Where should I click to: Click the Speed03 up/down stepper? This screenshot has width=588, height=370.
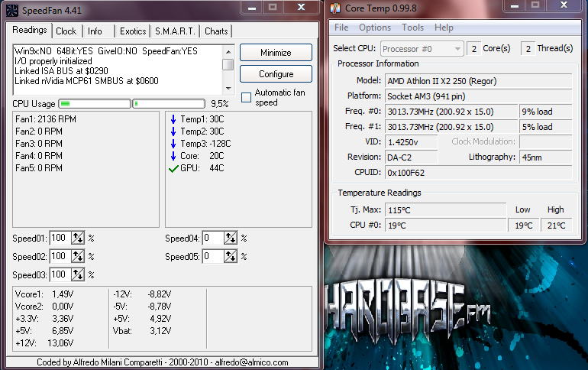tap(78, 274)
